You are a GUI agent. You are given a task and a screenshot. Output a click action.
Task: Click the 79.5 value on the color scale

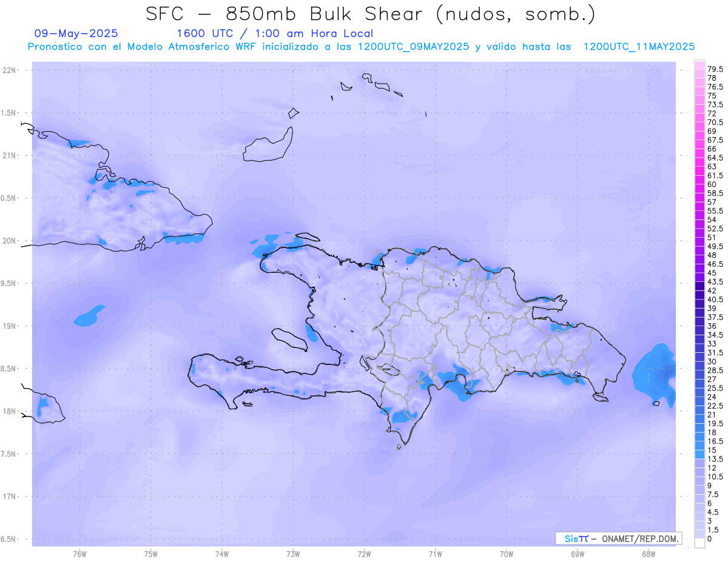pos(715,70)
